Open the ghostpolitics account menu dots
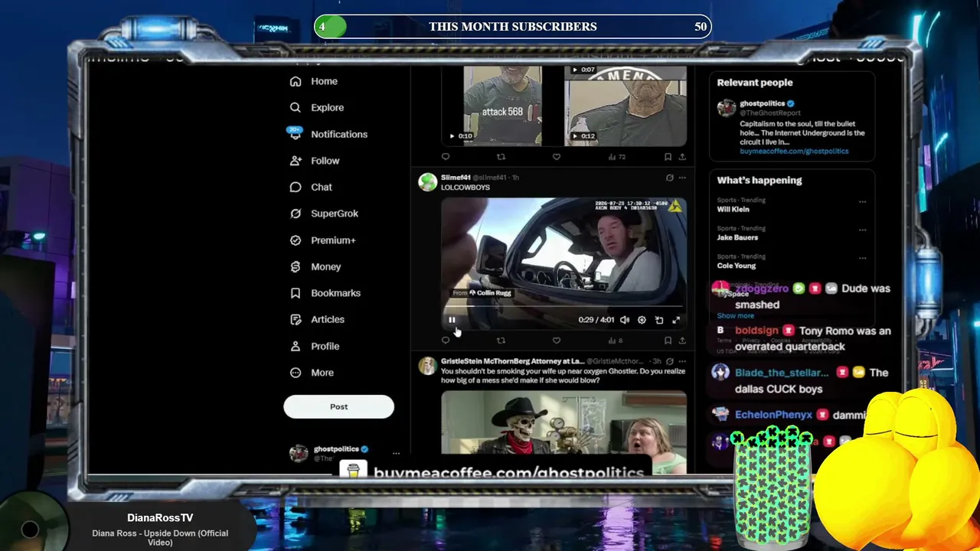980x551 pixels. point(396,453)
